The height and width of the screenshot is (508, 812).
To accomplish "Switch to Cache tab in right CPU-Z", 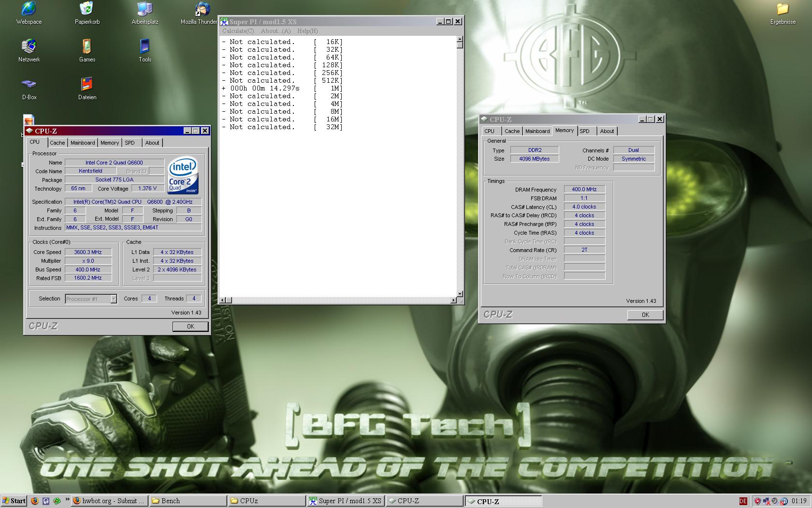I will 512,131.
